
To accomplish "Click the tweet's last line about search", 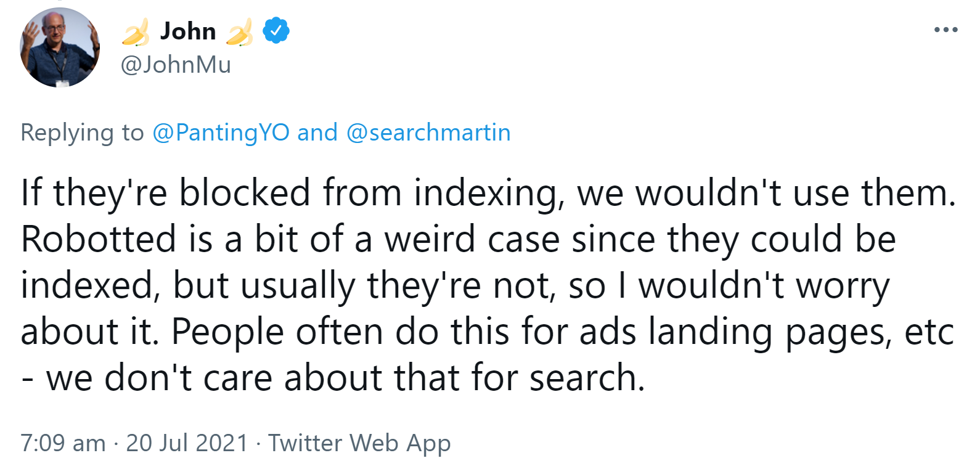I will click(333, 377).
